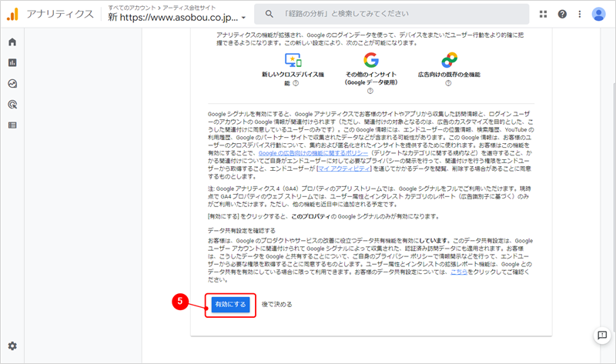Viewport: 616px width, 364px height.
Task: Click the advertising features colorful icon
Action: (x=449, y=60)
